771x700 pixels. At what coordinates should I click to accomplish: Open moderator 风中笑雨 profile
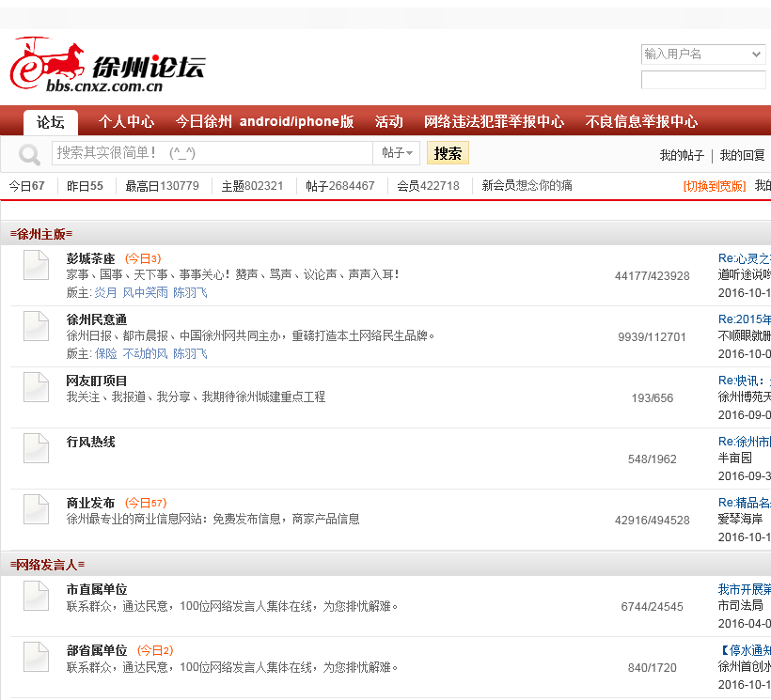pos(145,293)
